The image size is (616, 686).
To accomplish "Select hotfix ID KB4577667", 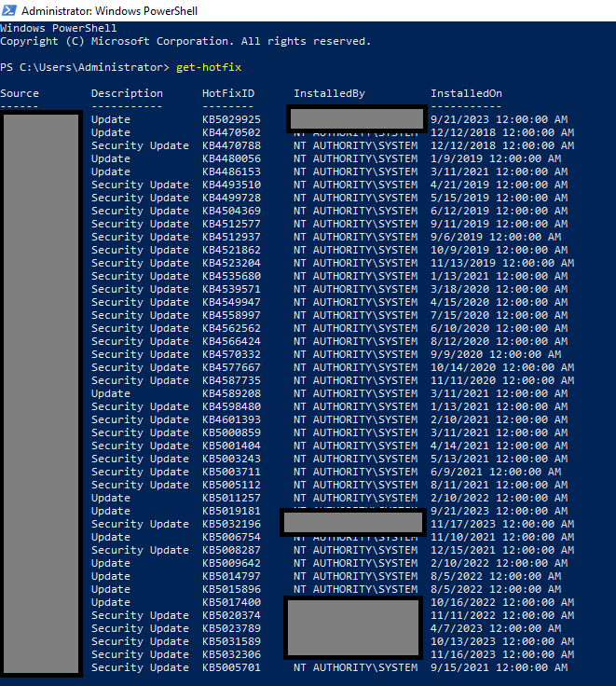I will [231, 367].
